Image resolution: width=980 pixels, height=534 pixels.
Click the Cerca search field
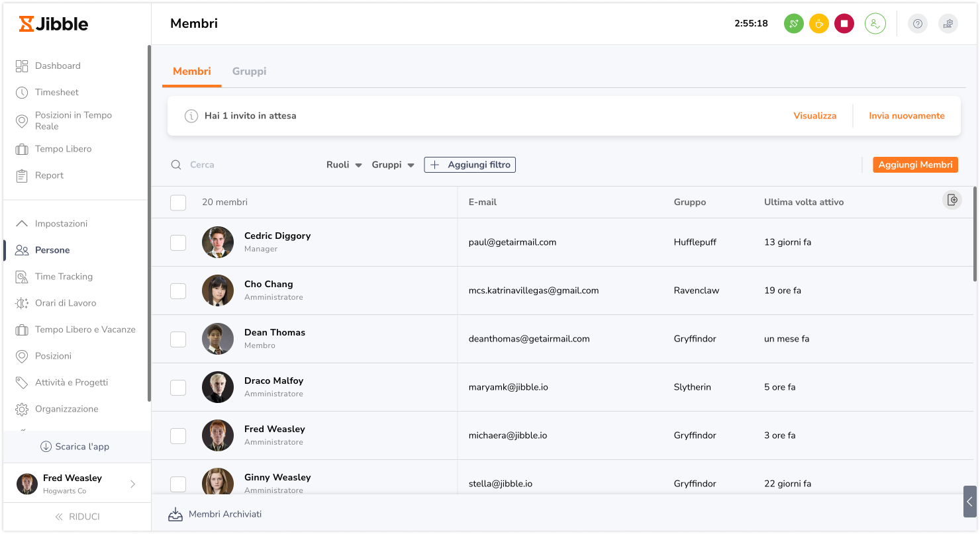[245, 165]
